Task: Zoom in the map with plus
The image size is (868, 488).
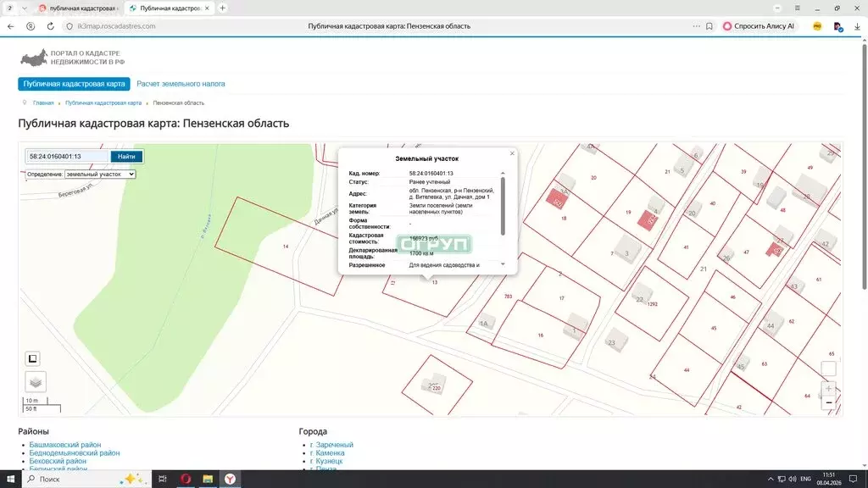Action: (828, 388)
